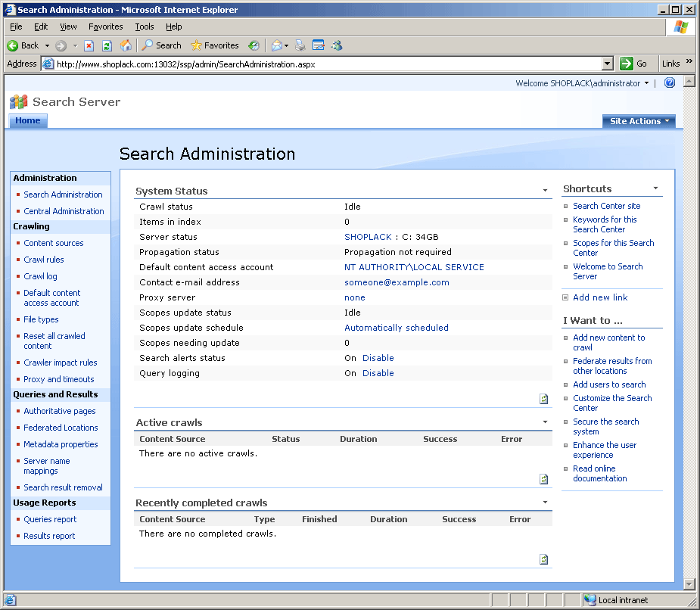This screenshot has height=610, width=700.
Task: Open Search Center site shortcut
Action: 607,206
